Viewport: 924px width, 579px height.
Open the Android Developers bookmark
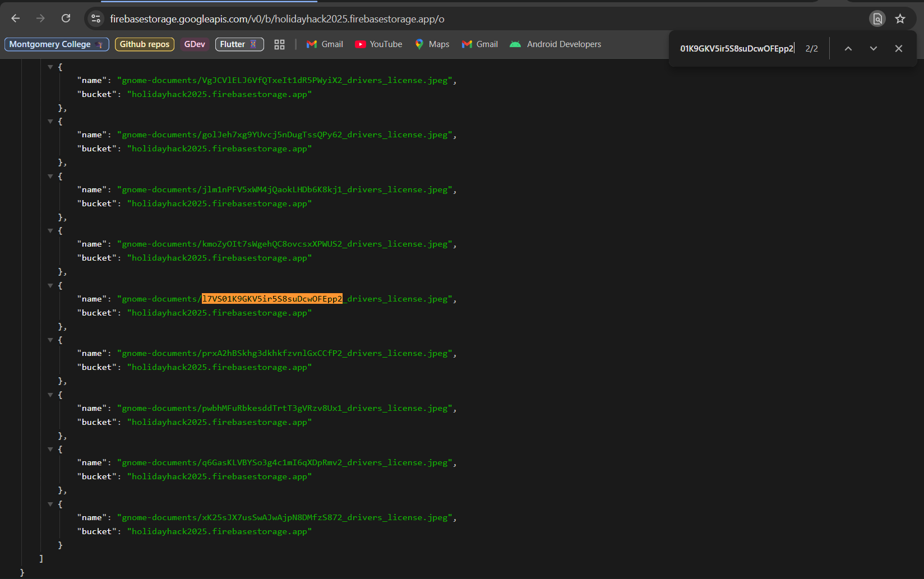(555, 44)
